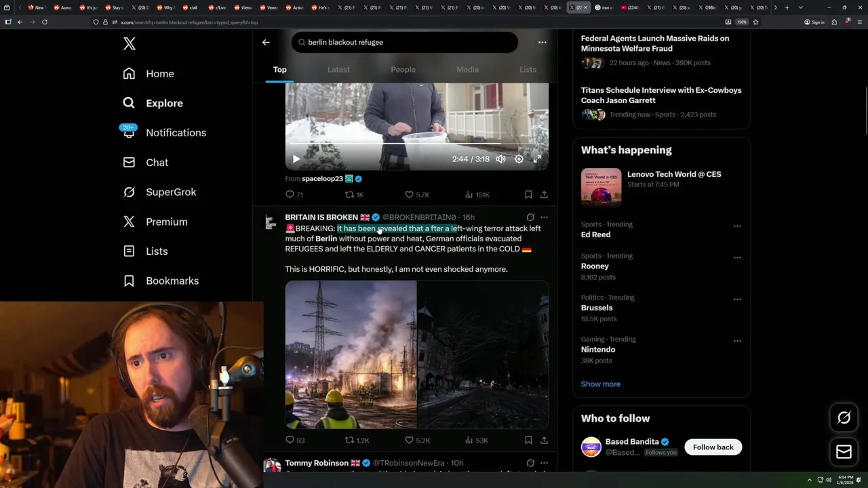Open Notifications with 20+ badge
This screenshot has width=868, height=488.
163,133
